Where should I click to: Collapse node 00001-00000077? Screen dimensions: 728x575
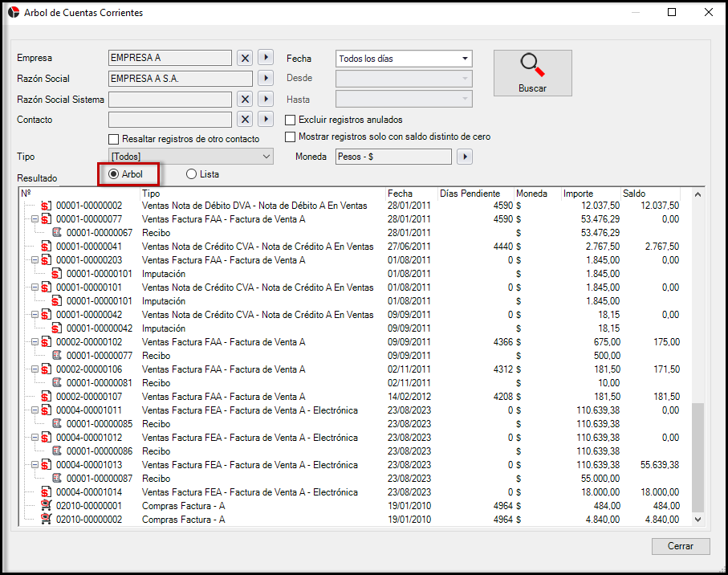pyautogui.click(x=35, y=218)
